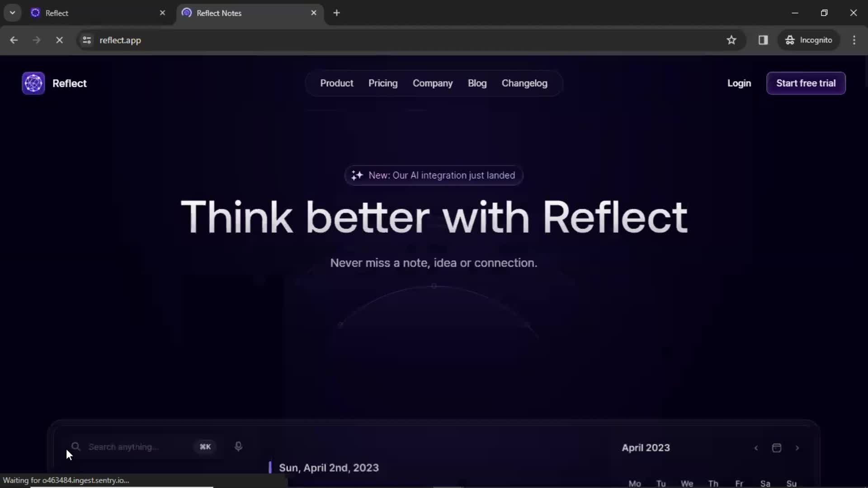The width and height of the screenshot is (868, 488).
Task: Click the Login button
Action: pos(739,83)
